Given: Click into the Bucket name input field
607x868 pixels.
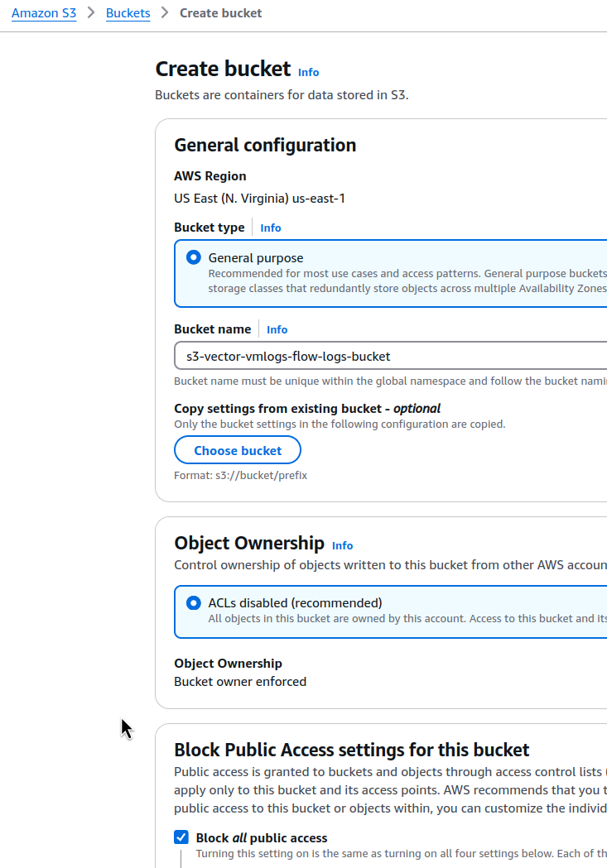Looking at the screenshot, I should [x=391, y=356].
